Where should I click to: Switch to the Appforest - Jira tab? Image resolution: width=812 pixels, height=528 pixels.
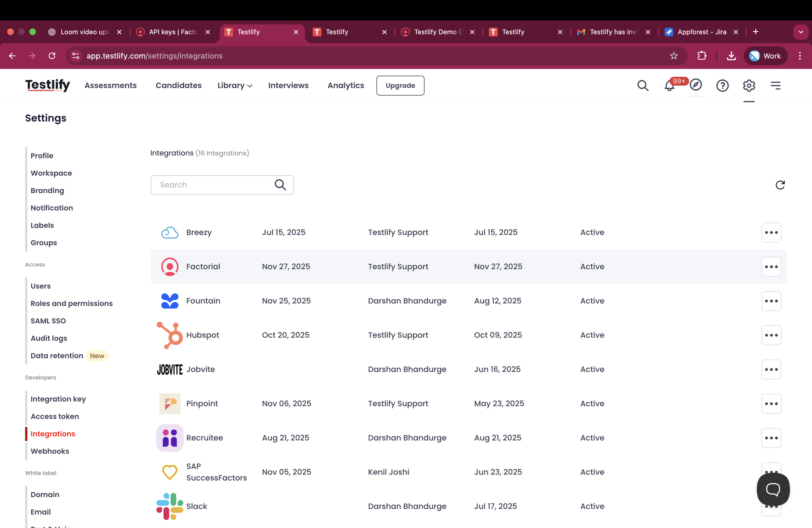(701, 32)
